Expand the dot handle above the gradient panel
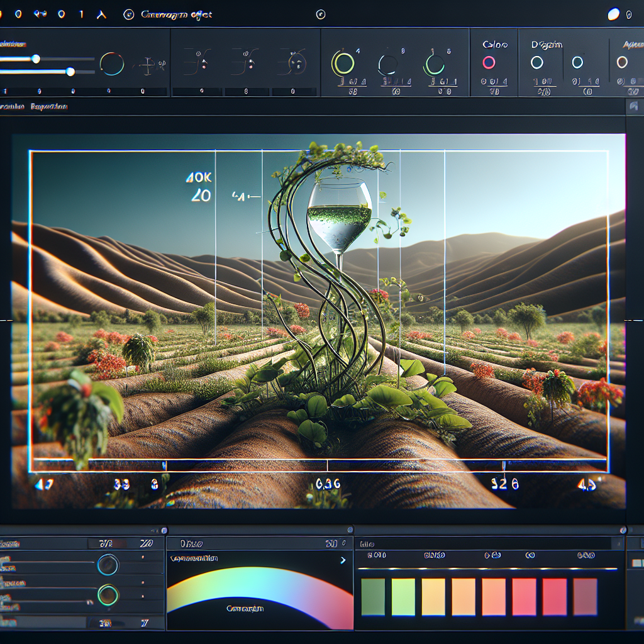This screenshot has height=644, width=644. pyautogui.click(x=350, y=530)
